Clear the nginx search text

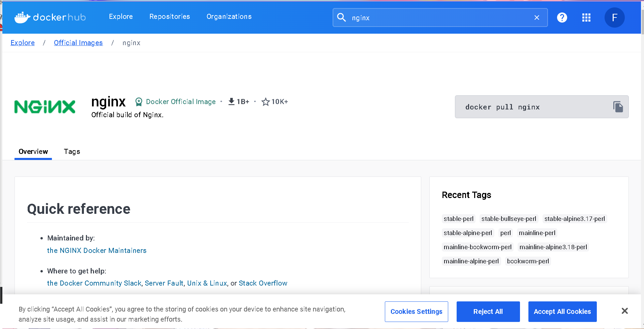point(537,18)
